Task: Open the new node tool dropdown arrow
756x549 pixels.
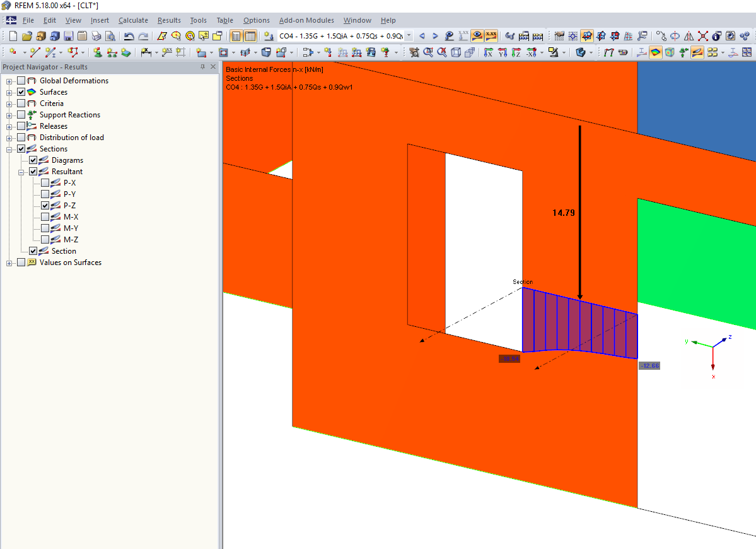Action: coord(24,52)
